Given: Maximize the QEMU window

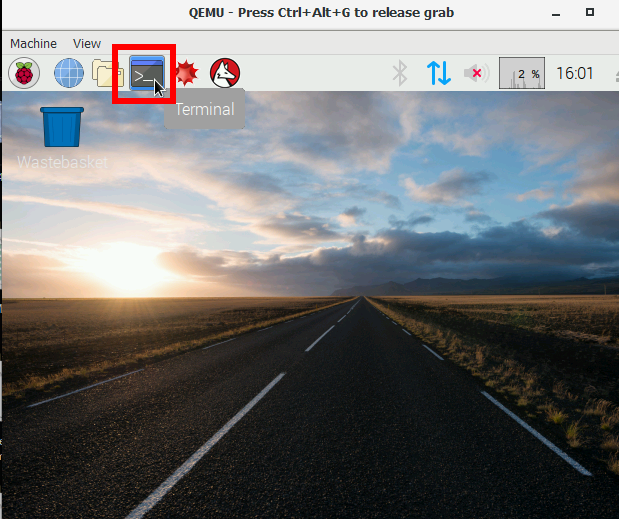Looking at the screenshot, I should tap(590, 12).
